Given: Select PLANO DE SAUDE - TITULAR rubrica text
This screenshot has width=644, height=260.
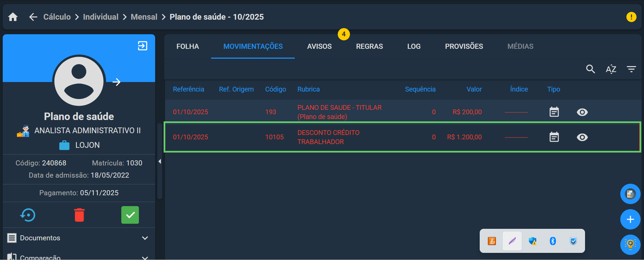Looking at the screenshot, I should click(x=339, y=112).
